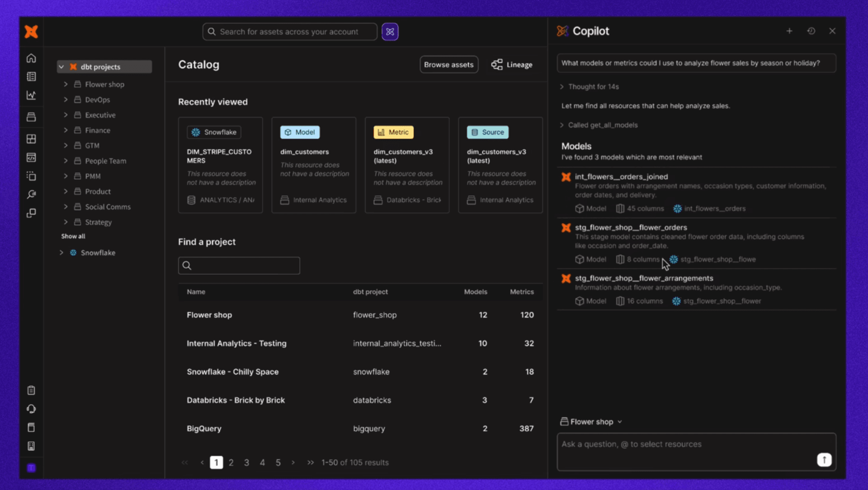Click the Browse assets button
The width and height of the screenshot is (868, 490).
pyautogui.click(x=448, y=65)
